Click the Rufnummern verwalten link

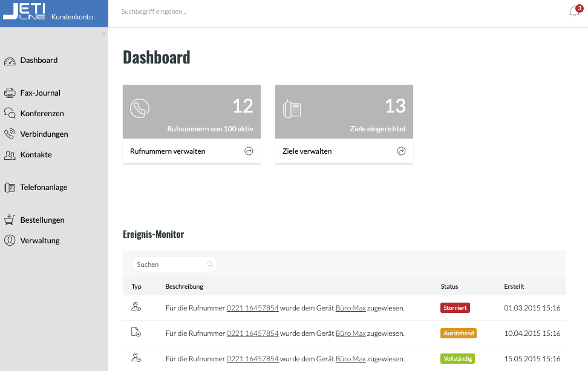pyautogui.click(x=168, y=151)
